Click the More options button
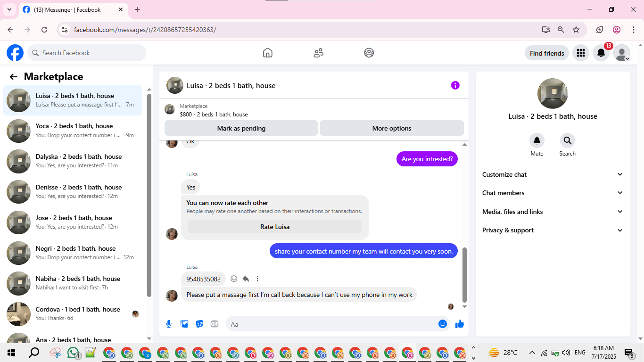The image size is (644, 362). 392,128
